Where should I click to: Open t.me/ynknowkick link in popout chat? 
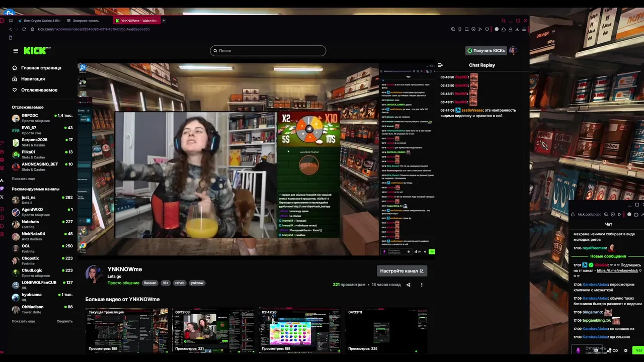(x=617, y=270)
